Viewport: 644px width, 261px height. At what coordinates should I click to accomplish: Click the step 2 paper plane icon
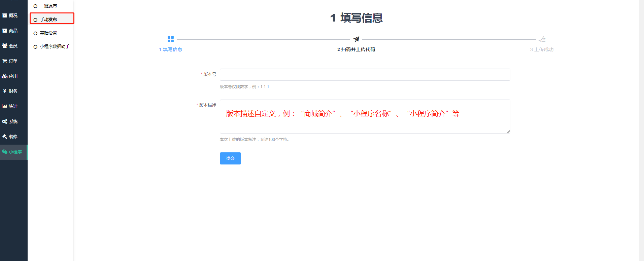(356, 39)
